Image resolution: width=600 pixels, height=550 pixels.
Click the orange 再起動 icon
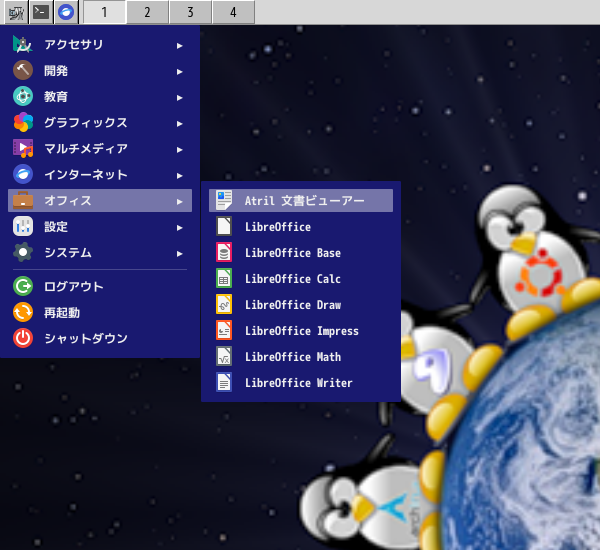(x=23, y=312)
